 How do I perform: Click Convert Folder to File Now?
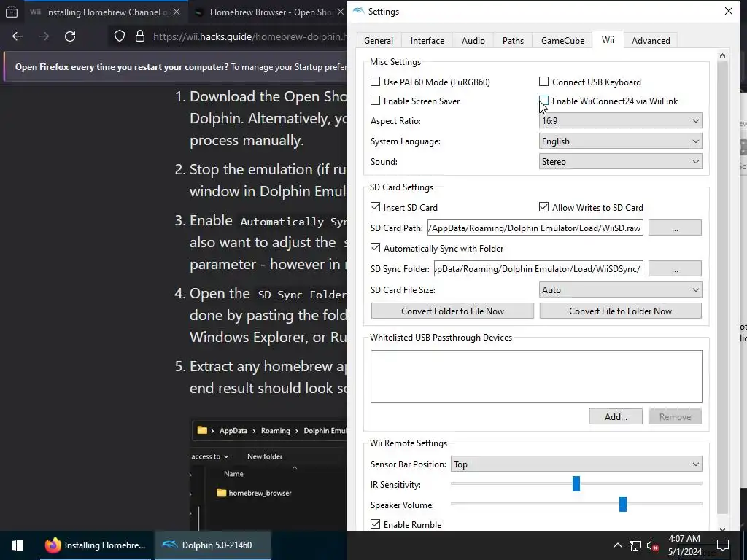(452, 311)
